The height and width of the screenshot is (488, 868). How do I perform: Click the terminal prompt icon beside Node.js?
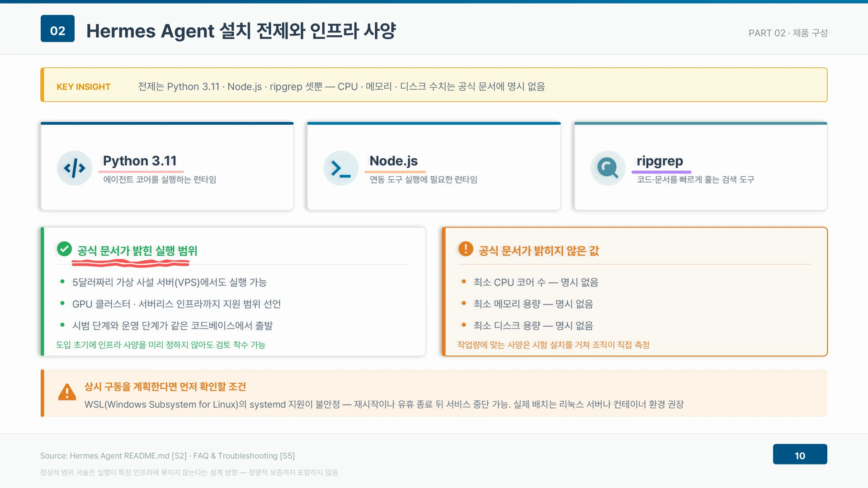(341, 168)
